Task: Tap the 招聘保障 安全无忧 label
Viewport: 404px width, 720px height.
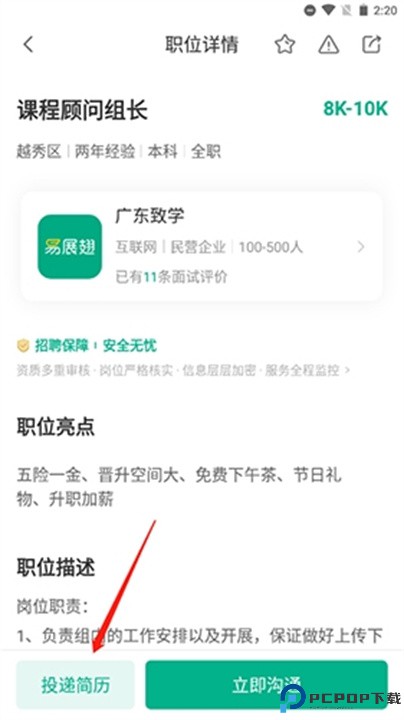Action: (95, 345)
